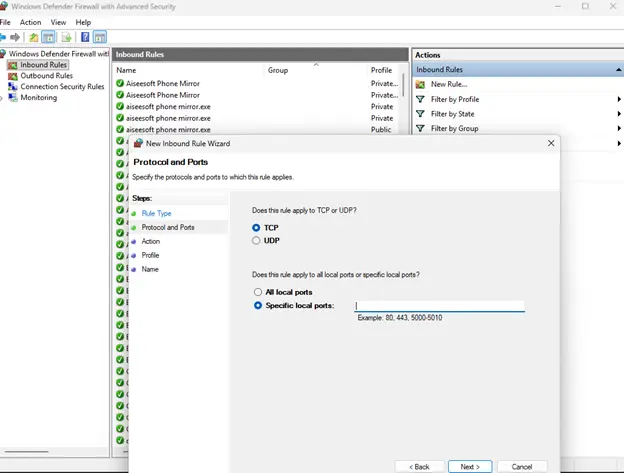This screenshot has width=624, height=473.
Task: Open the Action menu
Action: click(30, 22)
